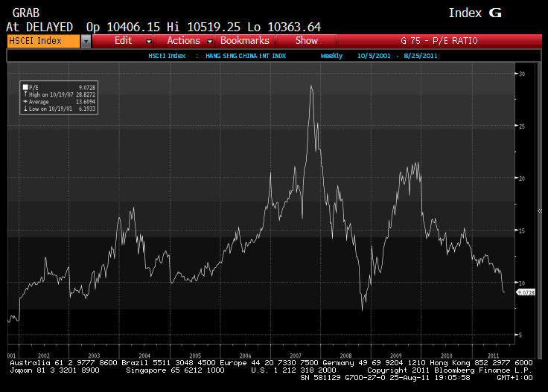Click the Op 10406.15 quote value
Screen dimensions: 548x392
(x=123, y=28)
